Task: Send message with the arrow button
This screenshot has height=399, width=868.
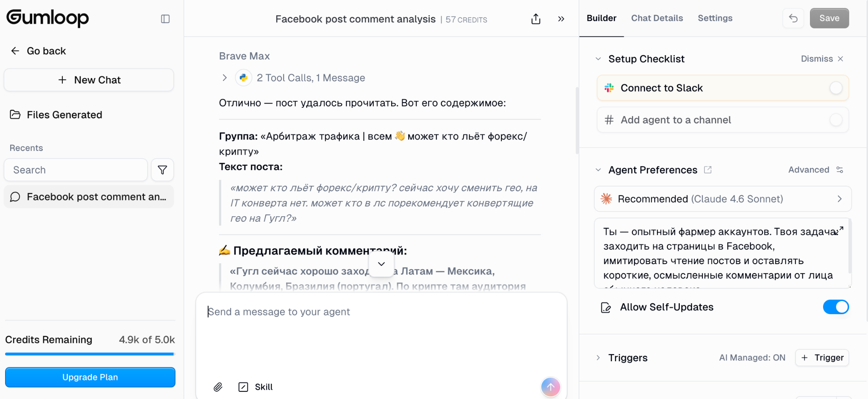Action: tap(551, 387)
